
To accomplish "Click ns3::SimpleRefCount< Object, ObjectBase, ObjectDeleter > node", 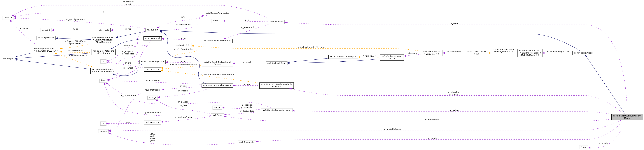I will [103, 40].
